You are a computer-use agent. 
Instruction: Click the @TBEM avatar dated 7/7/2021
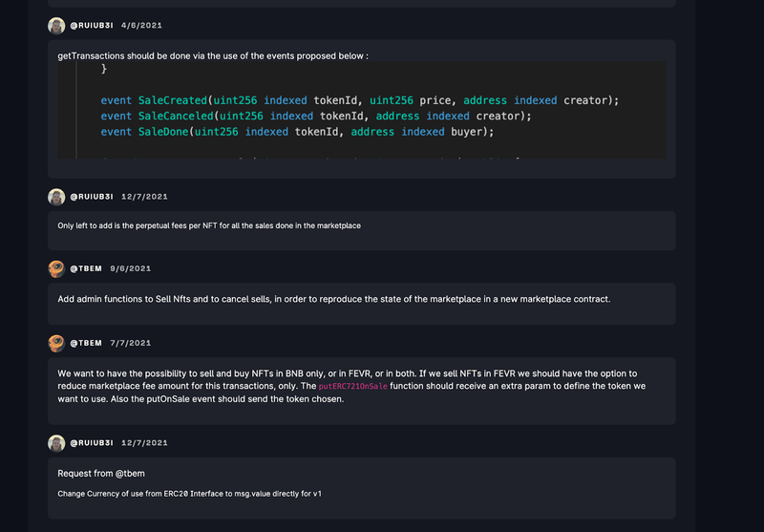coord(56,343)
